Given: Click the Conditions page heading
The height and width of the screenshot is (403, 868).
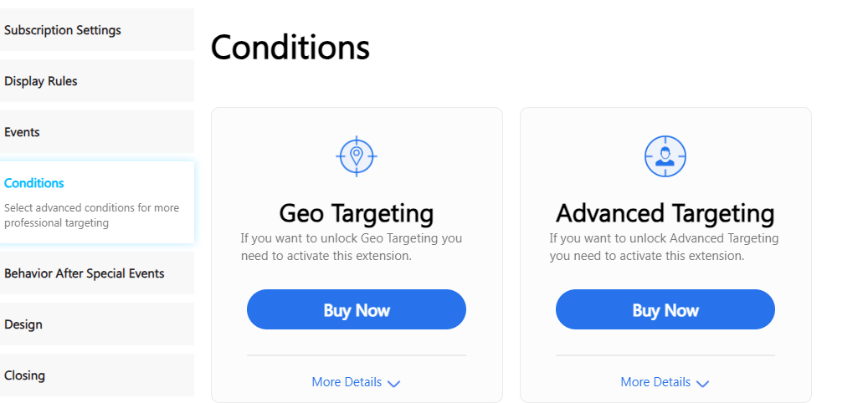Looking at the screenshot, I should (x=290, y=48).
